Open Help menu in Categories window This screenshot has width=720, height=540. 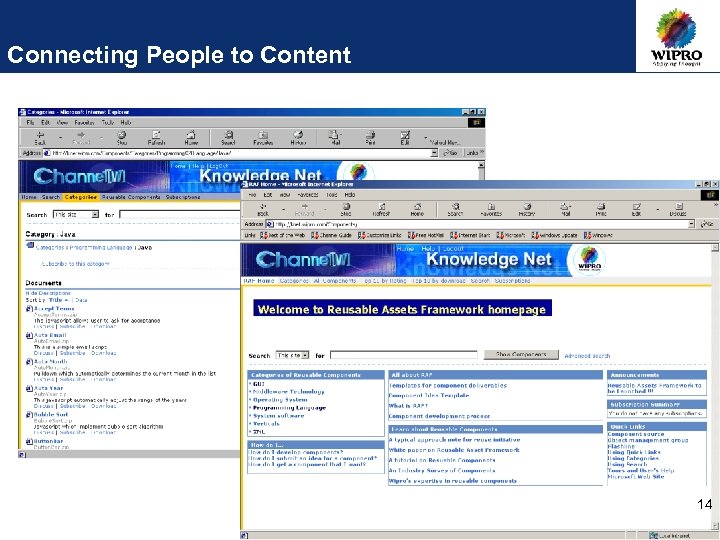(x=126, y=123)
